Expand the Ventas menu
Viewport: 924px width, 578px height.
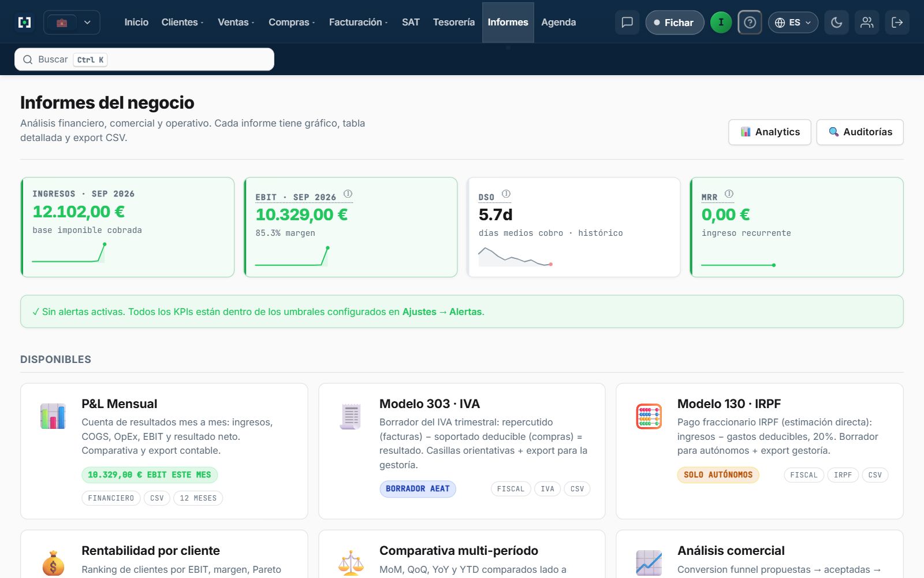coord(236,23)
